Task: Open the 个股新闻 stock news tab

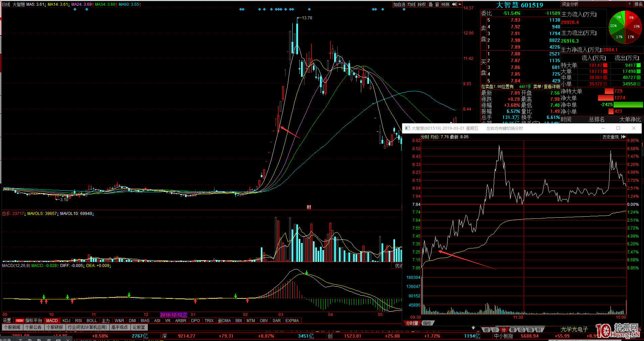Action: pos(13,327)
